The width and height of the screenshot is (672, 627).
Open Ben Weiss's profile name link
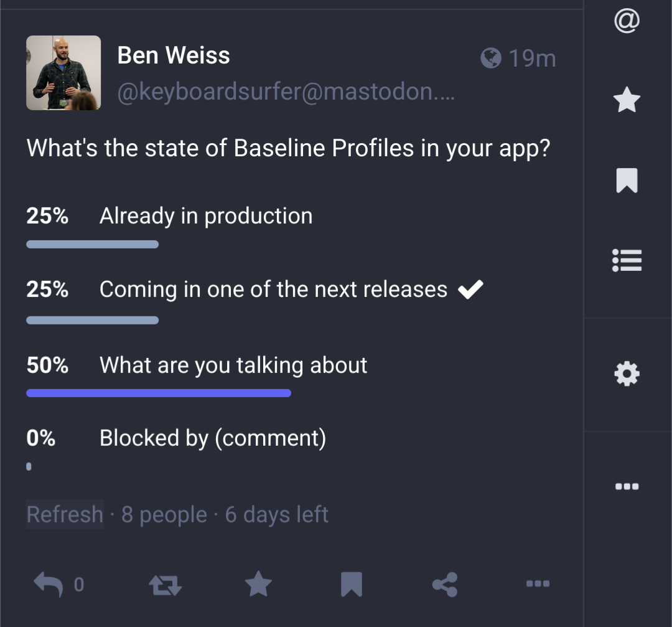(174, 55)
